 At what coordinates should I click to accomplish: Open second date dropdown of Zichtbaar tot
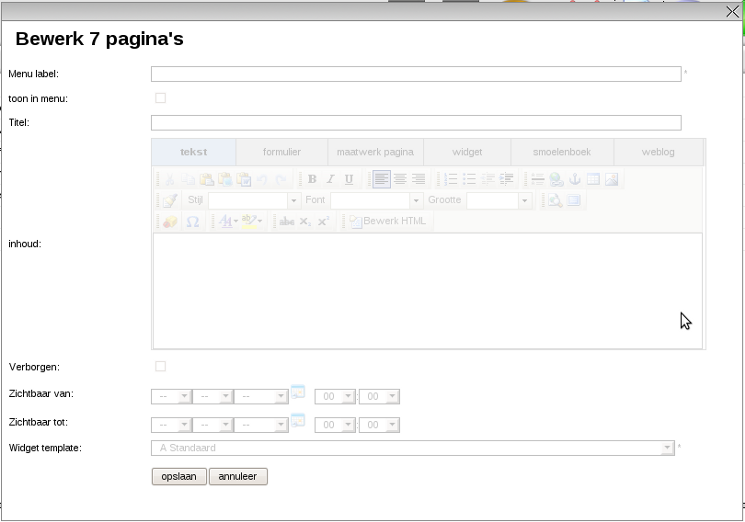point(212,425)
